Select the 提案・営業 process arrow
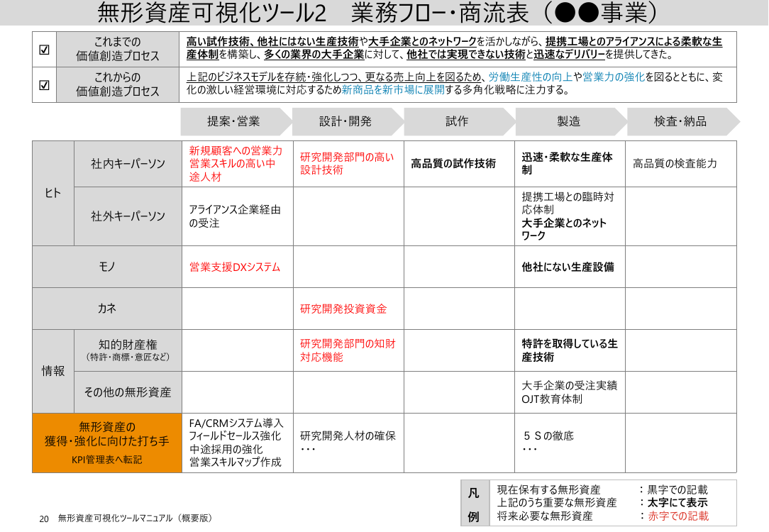This screenshot has height=532, width=769. 236,121
